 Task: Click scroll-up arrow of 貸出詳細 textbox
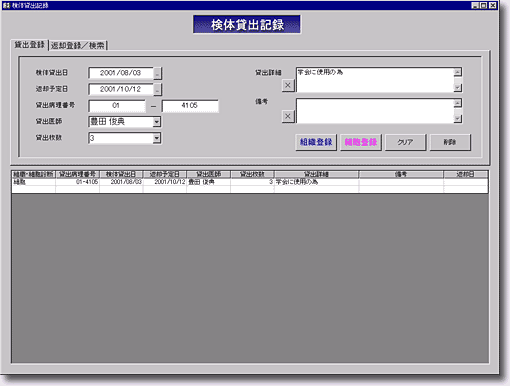pos(458,72)
